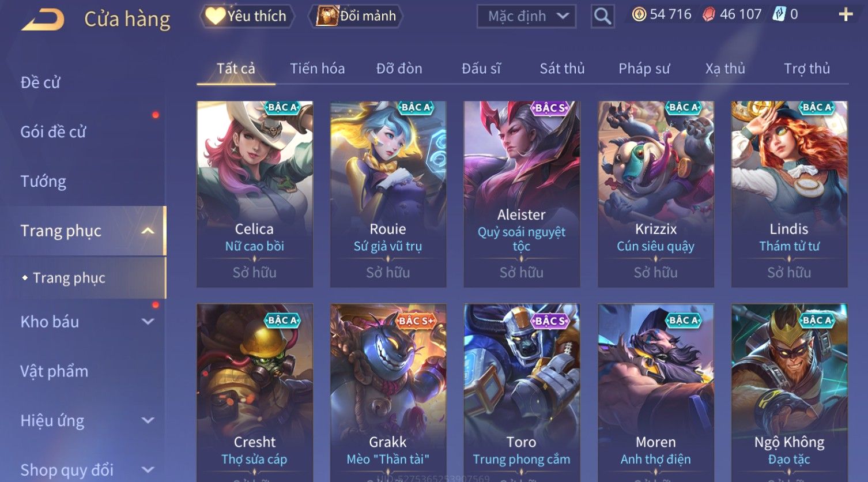
Task: Click the plus icon to add currency
Action: tap(846, 14)
